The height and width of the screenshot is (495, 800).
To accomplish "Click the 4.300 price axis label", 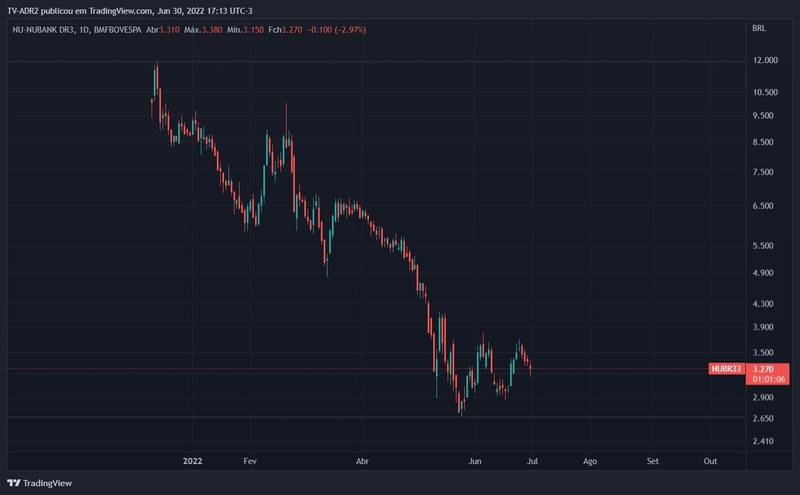I will tap(763, 304).
